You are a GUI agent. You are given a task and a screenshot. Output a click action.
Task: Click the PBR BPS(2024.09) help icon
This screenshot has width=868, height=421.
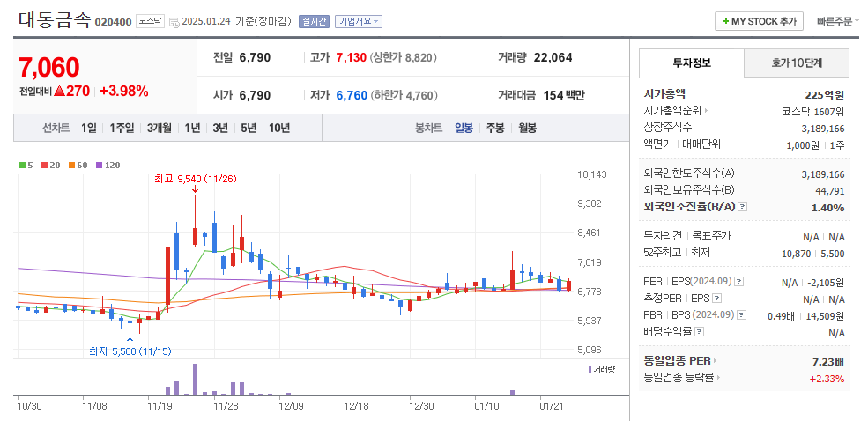(742, 315)
